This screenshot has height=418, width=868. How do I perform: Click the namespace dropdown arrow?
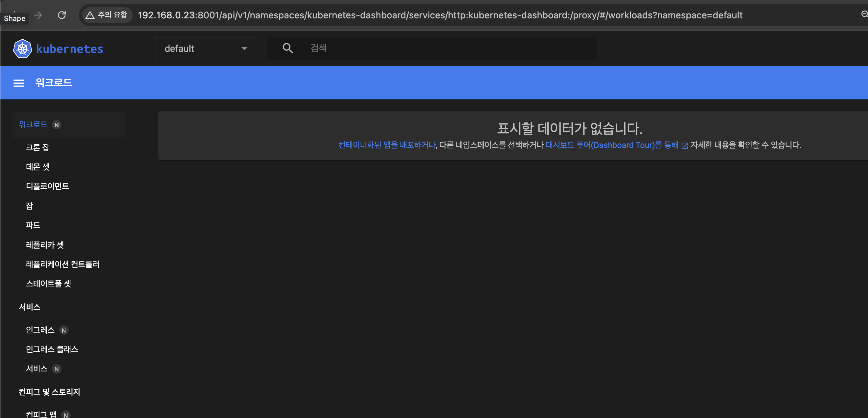point(244,49)
